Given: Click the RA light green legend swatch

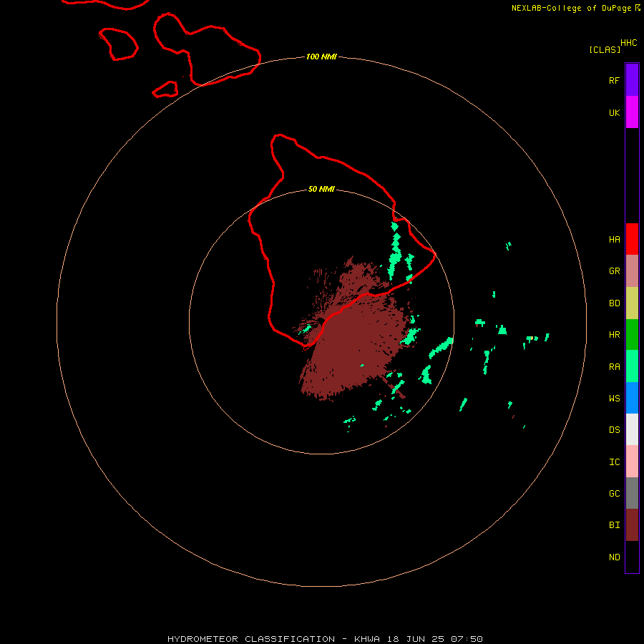Looking at the screenshot, I should click(x=632, y=366).
